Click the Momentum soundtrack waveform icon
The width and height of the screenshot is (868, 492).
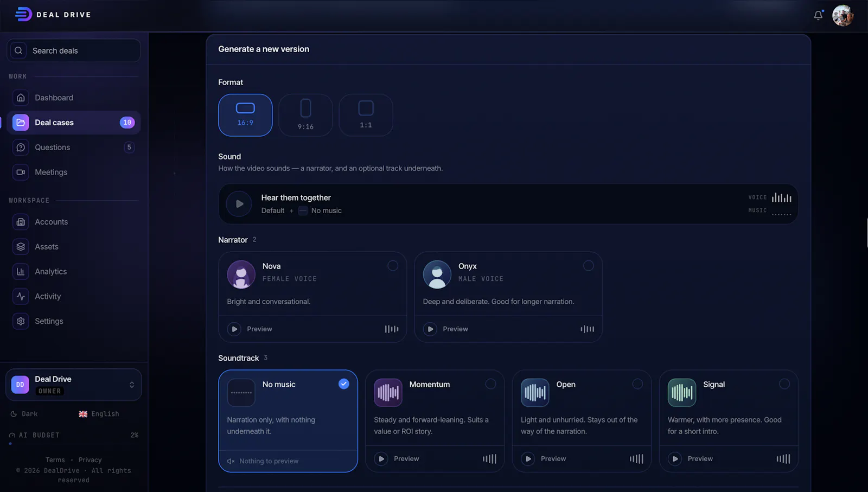point(388,393)
